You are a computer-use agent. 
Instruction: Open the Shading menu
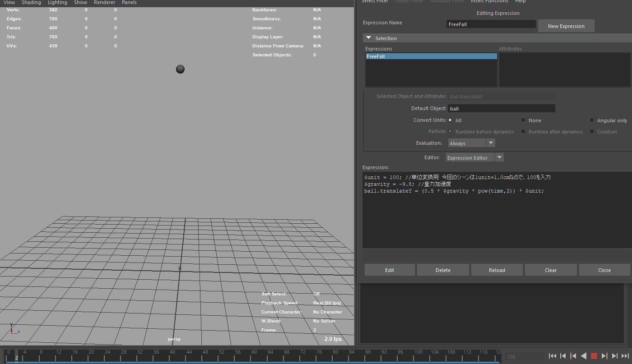tap(31, 3)
